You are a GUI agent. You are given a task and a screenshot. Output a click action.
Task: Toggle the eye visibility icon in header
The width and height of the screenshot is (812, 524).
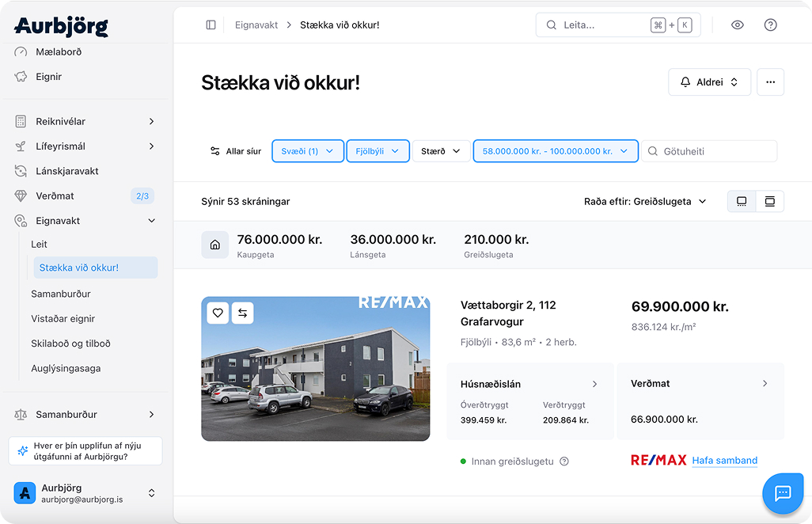point(737,25)
